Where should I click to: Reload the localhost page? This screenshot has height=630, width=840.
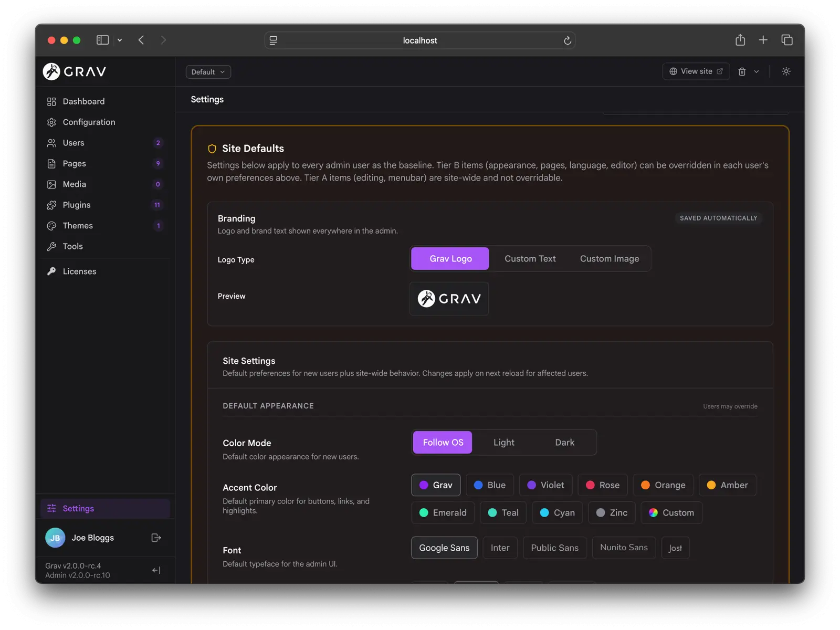pyautogui.click(x=567, y=40)
